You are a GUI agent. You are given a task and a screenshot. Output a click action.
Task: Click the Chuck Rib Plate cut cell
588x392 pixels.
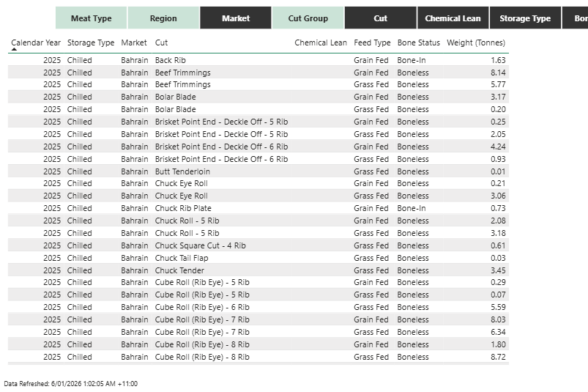183,208
